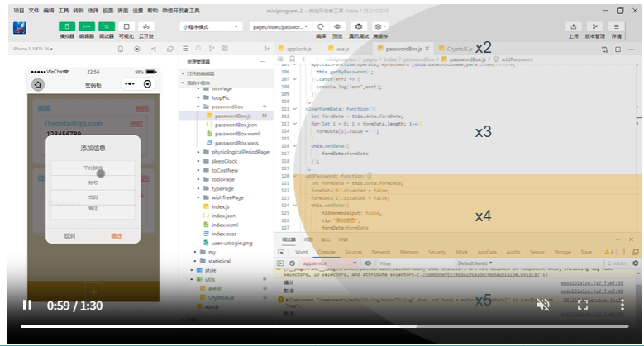
Task: Open the 微信开发者工具 menu
Action: 181,11
